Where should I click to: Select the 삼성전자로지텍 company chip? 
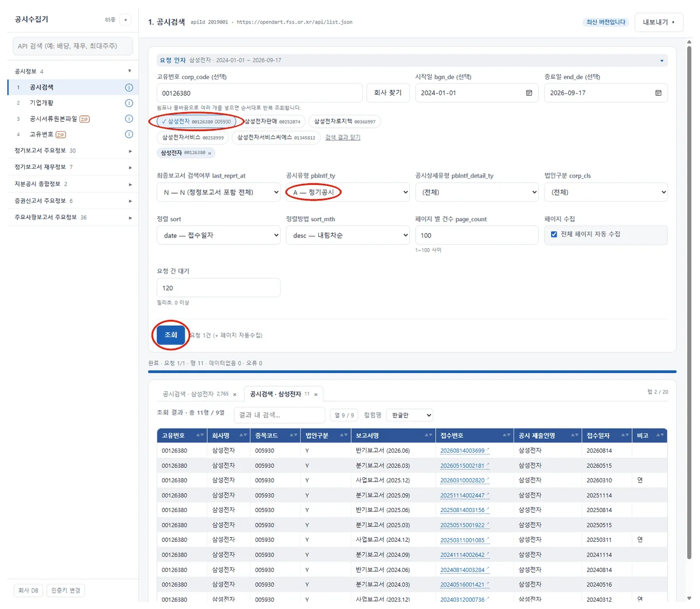click(344, 122)
